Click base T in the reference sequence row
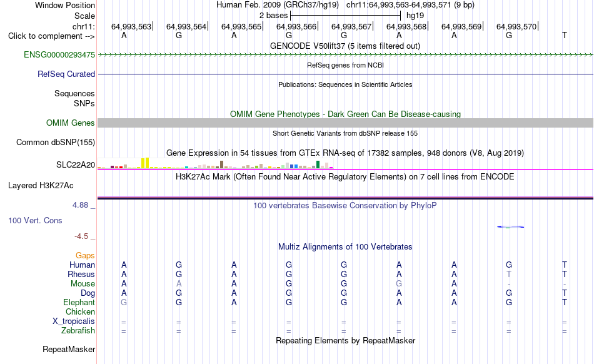594x364 pixels. coord(565,35)
